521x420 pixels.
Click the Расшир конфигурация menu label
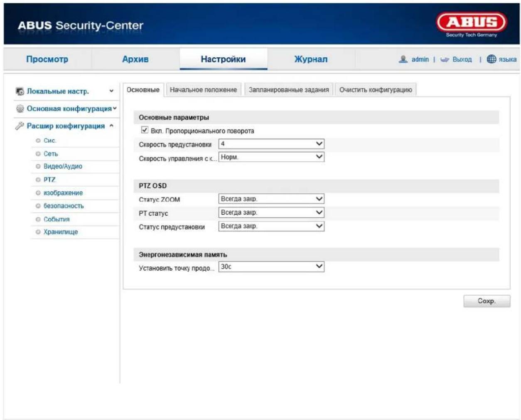pos(66,126)
